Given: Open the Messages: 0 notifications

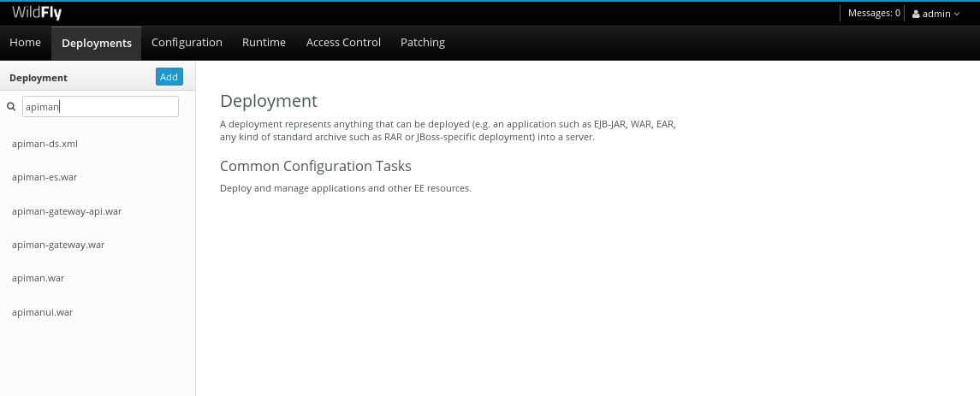Looking at the screenshot, I should pyautogui.click(x=874, y=13).
